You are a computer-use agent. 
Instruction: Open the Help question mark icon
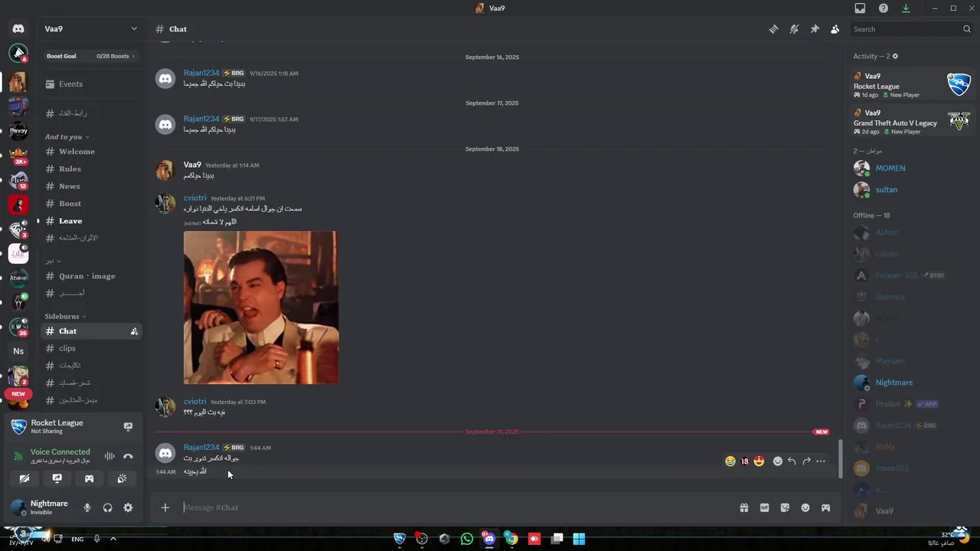coord(884,8)
